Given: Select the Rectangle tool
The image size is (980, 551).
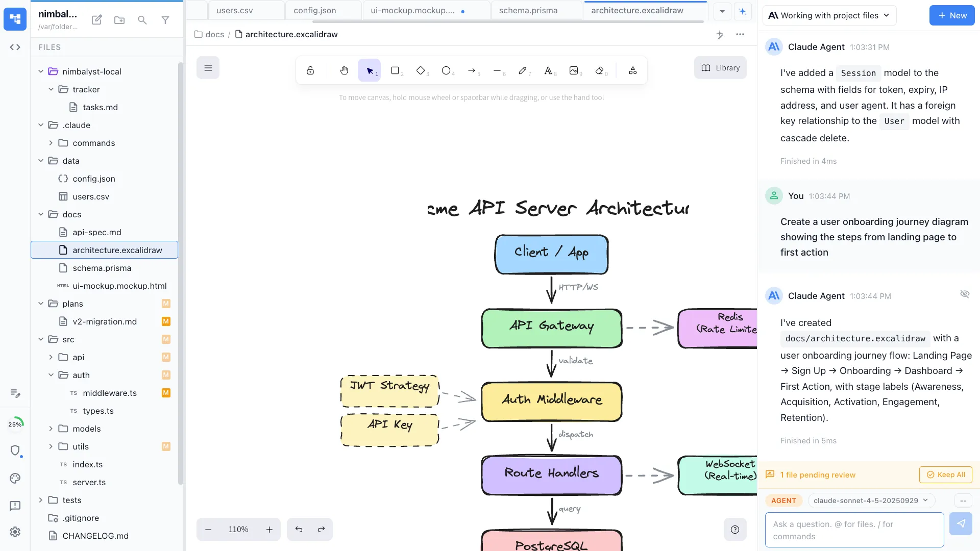Looking at the screenshot, I should [396, 70].
